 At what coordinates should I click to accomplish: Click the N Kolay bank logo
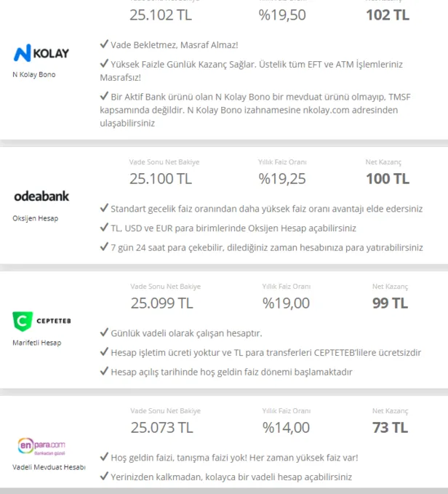tap(41, 53)
